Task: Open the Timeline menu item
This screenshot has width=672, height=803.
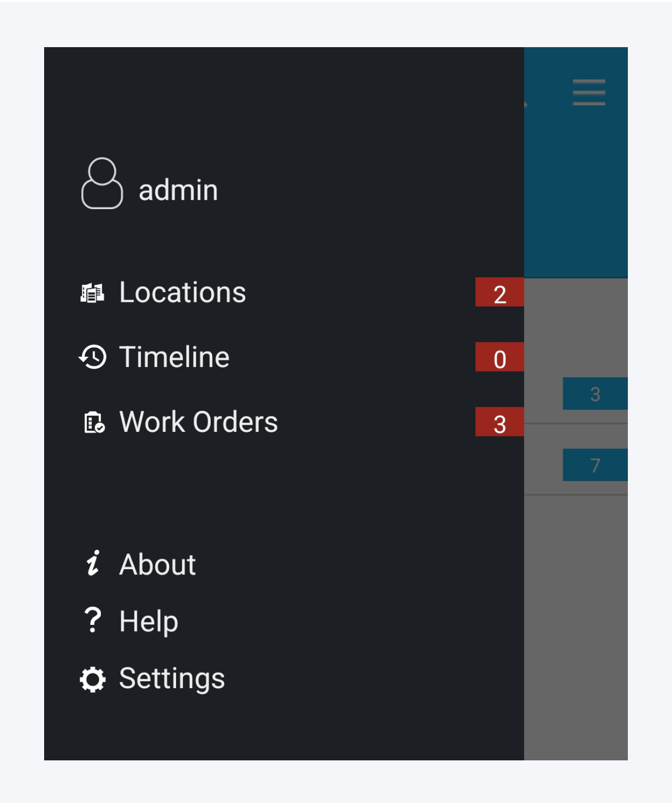Action: tap(174, 357)
